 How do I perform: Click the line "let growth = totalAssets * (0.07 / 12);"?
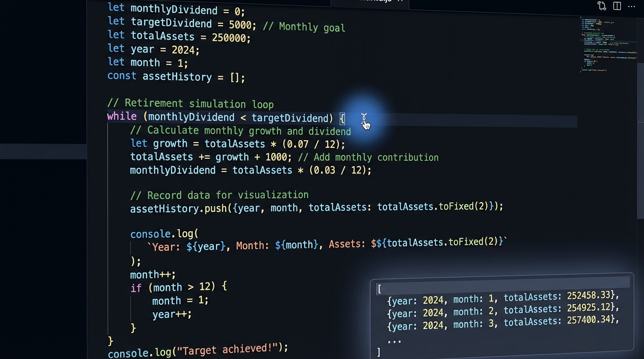pyautogui.click(x=238, y=144)
